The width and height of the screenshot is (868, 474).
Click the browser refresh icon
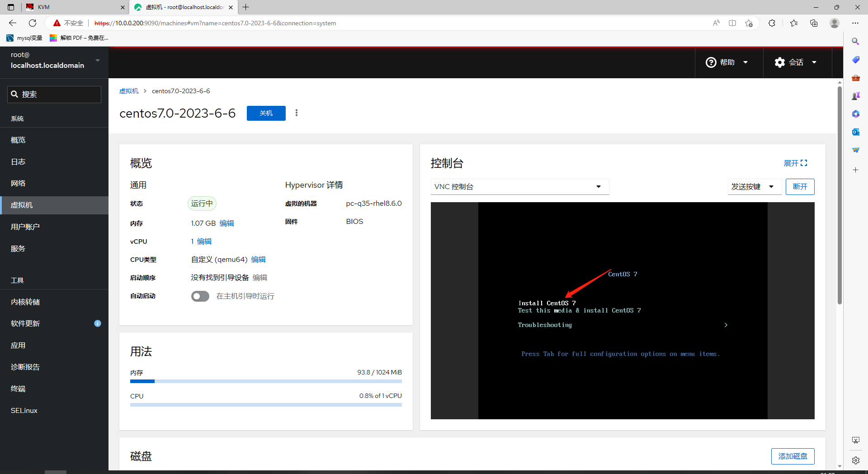(x=33, y=23)
